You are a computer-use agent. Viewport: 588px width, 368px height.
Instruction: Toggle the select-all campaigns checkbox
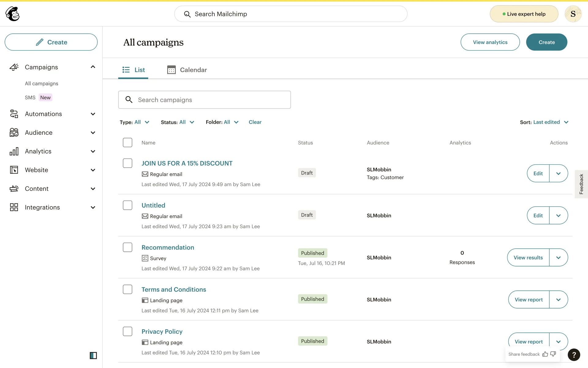tap(127, 143)
